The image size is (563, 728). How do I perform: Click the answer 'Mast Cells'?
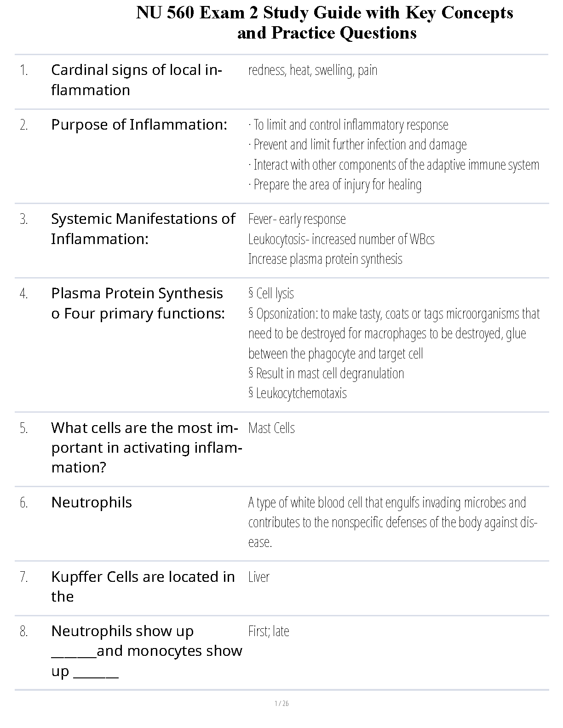pos(271,428)
